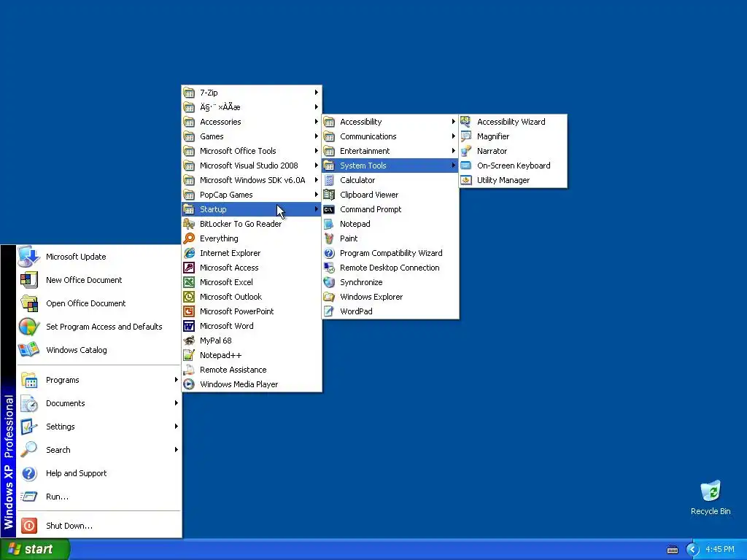
Task: Launch the Windows Media Player icon
Action: click(189, 384)
